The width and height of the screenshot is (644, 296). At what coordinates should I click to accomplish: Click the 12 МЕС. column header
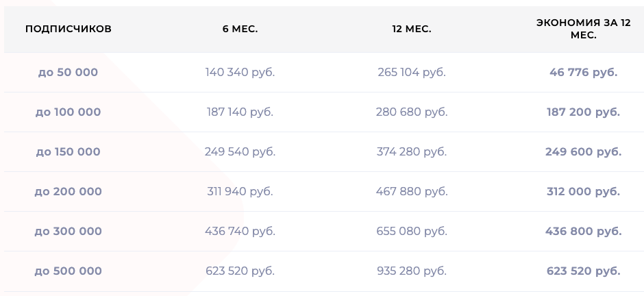[412, 29]
